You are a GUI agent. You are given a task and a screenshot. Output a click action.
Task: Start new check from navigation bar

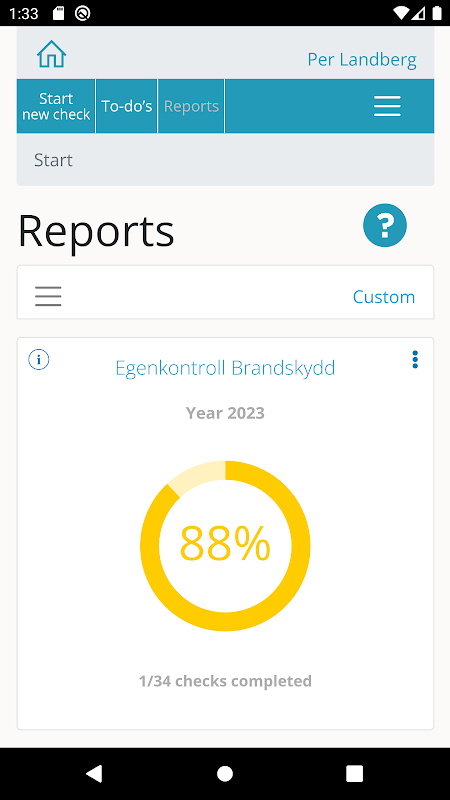point(56,106)
